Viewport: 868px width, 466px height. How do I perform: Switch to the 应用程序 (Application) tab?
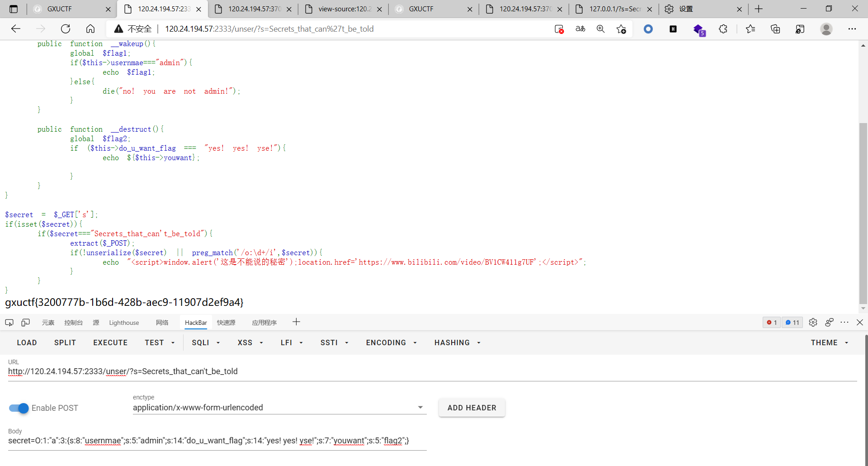[264, 323]
